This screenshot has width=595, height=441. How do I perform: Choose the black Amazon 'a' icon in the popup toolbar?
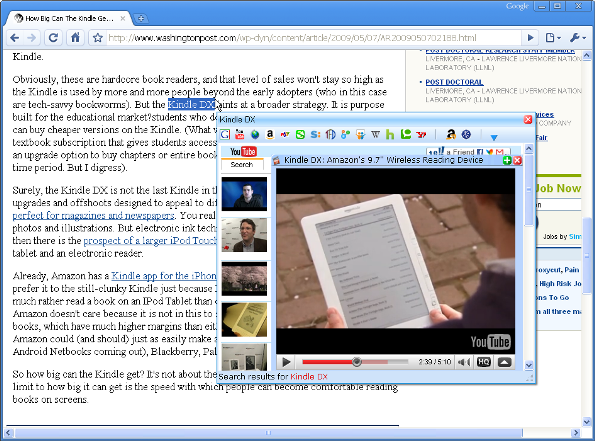[x=451, y=134]
